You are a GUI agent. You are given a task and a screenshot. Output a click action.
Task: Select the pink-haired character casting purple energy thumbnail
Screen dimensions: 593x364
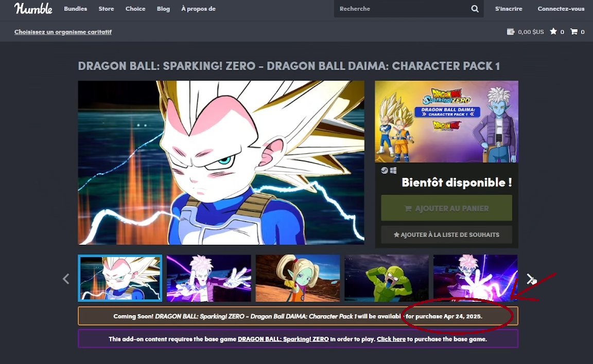pos(209,278)
